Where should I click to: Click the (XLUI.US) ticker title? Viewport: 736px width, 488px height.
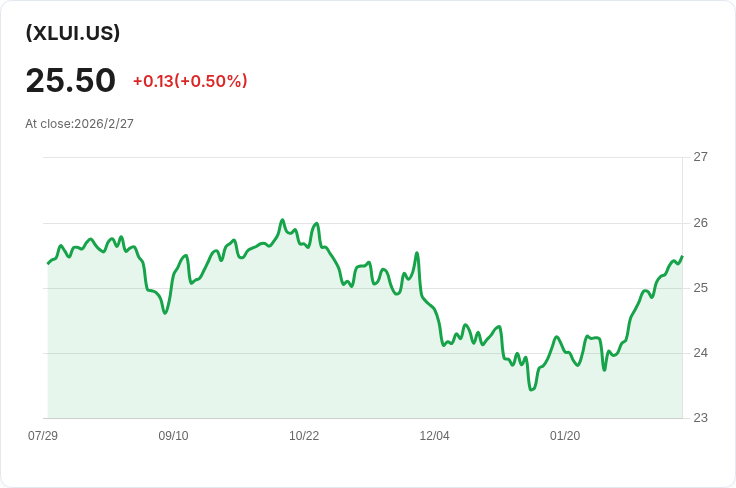pos(73,33)
